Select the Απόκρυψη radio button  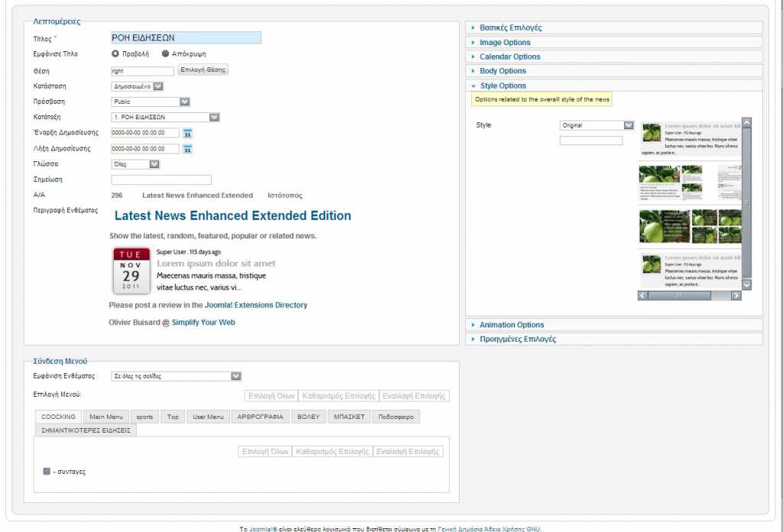pyautogui.click(x=165, y=54)
